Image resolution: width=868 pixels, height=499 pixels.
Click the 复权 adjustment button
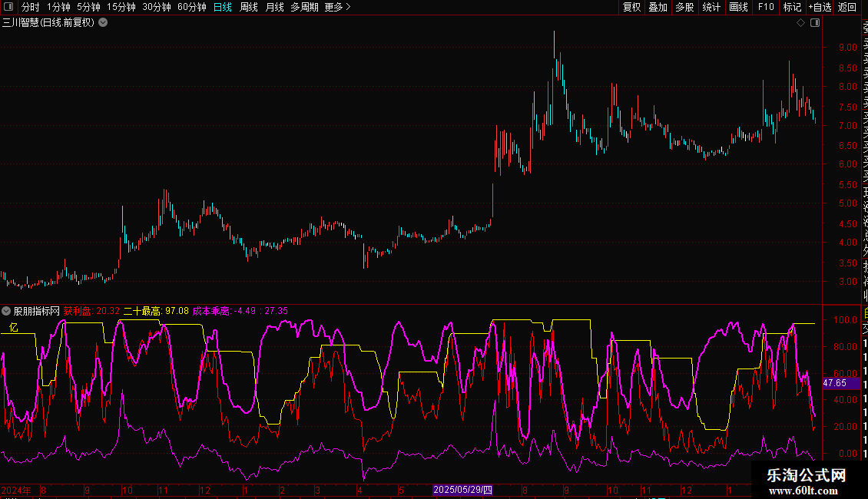click(631, 7)
